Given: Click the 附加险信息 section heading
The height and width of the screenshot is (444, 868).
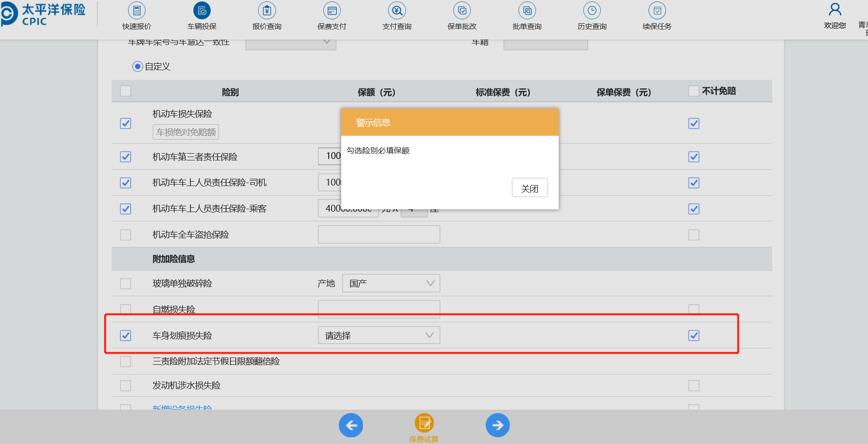Looking at the screenshot, I should pos(174,259).
